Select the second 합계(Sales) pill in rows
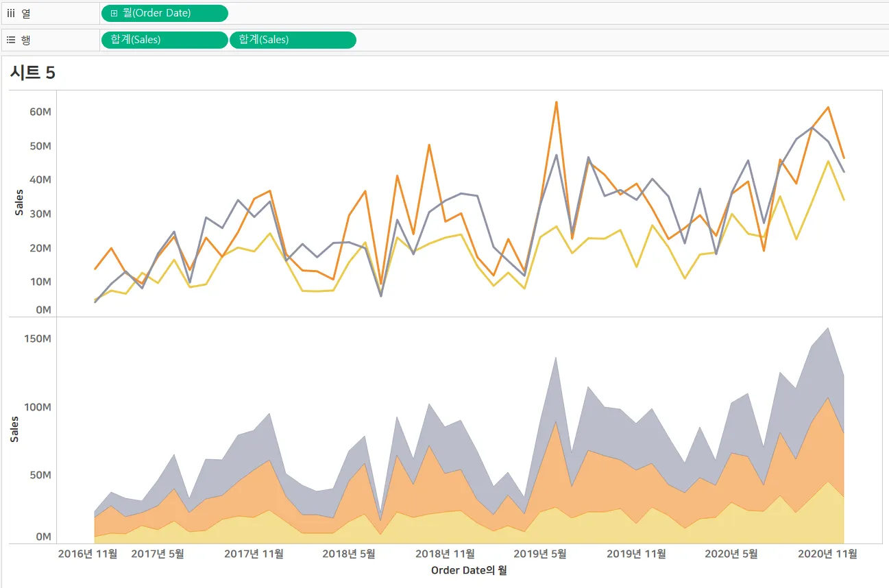This screenshot has height=588, width=889. pos(293,40)
